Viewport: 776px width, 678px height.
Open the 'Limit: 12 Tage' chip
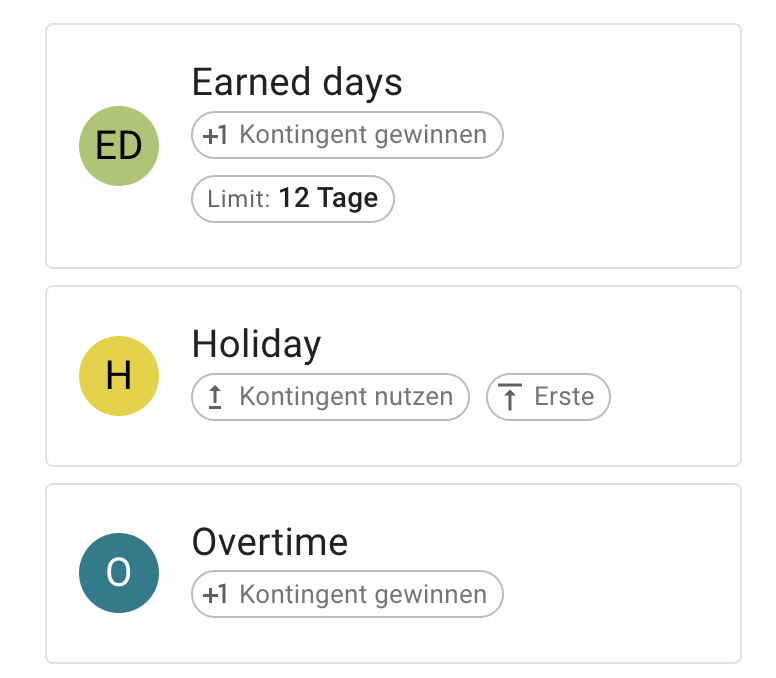point(293,199)
